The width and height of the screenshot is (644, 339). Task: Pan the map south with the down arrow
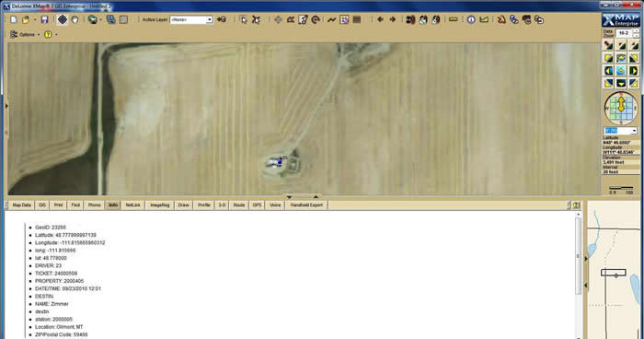(621, 84)
